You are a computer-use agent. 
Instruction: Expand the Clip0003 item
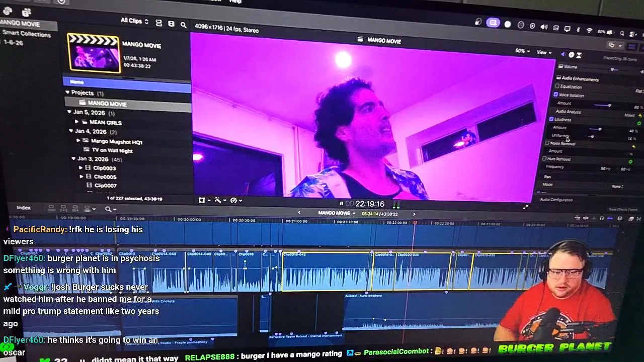click(x=81, y=167)
